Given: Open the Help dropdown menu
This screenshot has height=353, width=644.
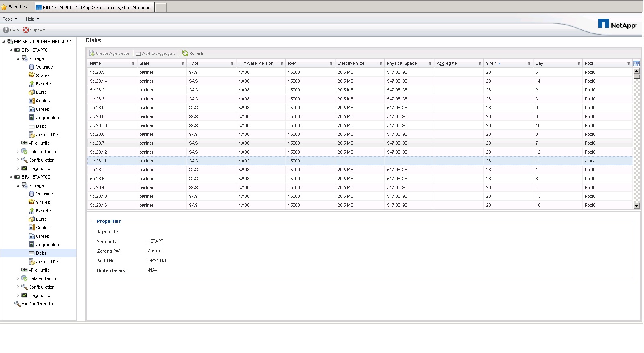Looking at the screenshot, I should click(32, 19).
